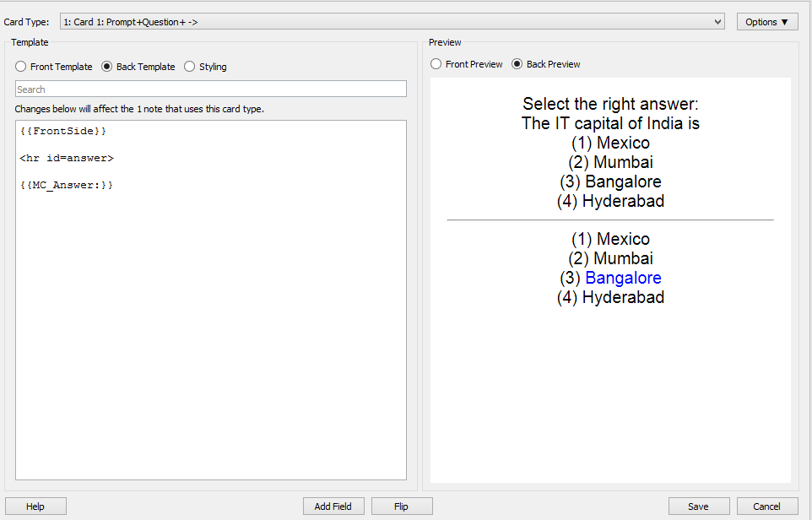This screenshot has width=812, height=520.
Task: Choose the Back Preview radio button
Action: [x=517, y=64]
